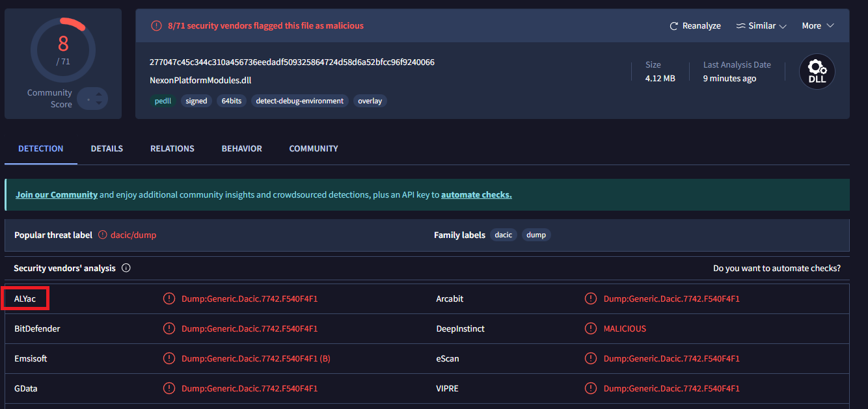The height and width of the screenshot is (409, 868).
Task: Open the More dropdown menu
Action: pos(817,26)
